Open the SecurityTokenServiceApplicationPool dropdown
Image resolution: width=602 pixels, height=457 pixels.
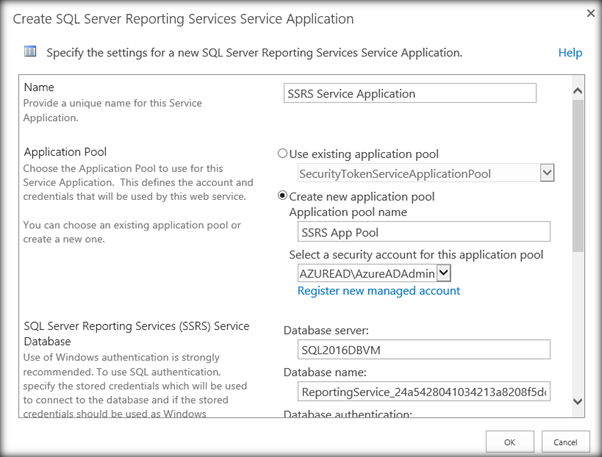point(546,174)
